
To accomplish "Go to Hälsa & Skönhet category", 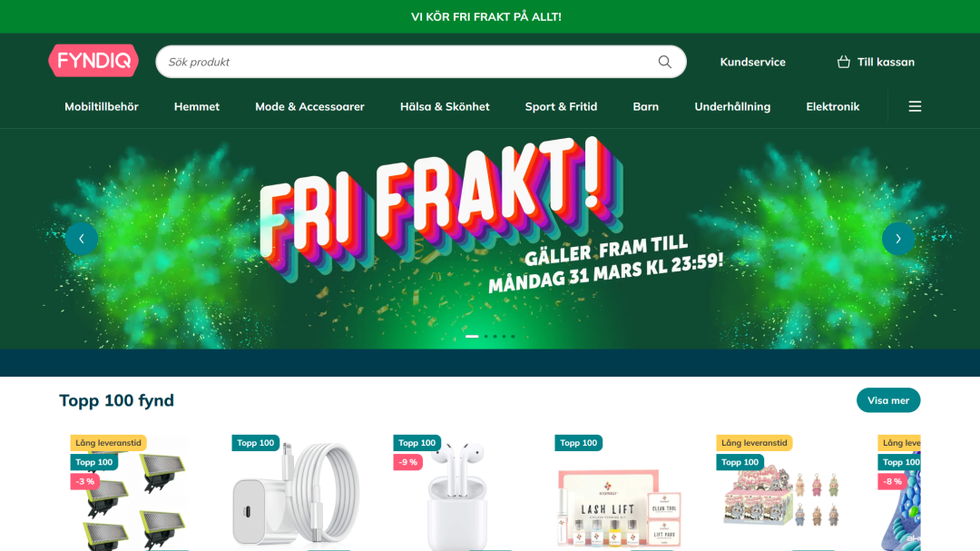I will click(445, 106).
